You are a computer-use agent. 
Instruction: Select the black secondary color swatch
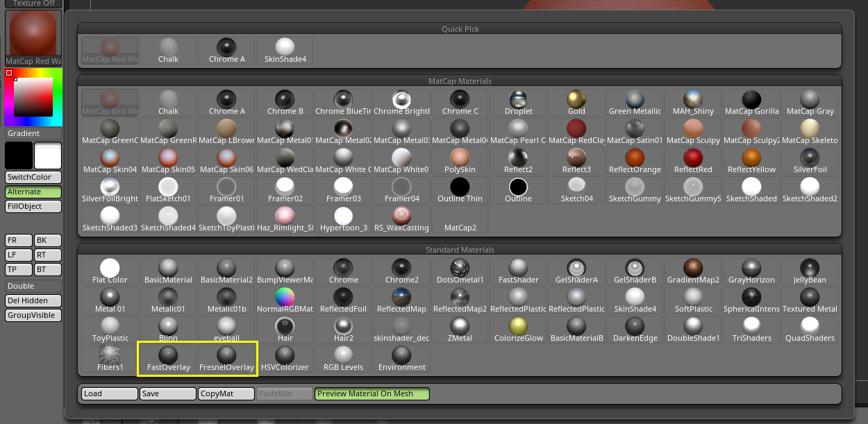coord(19,155)
